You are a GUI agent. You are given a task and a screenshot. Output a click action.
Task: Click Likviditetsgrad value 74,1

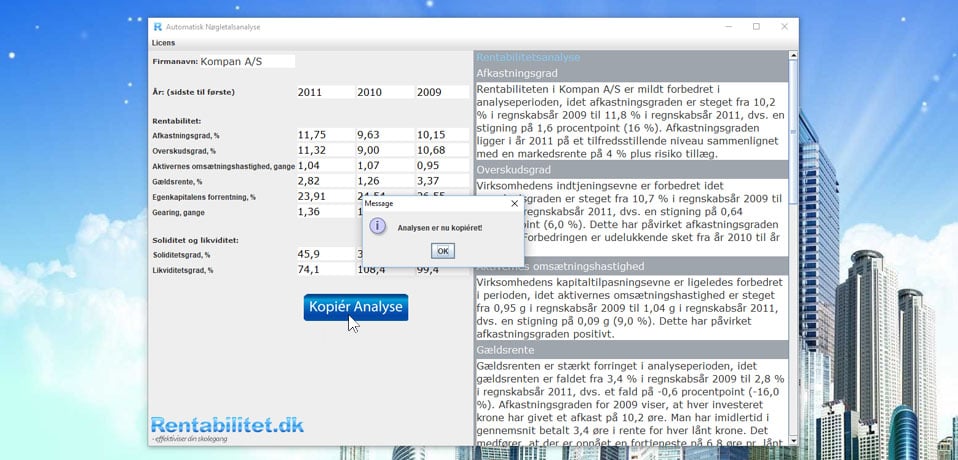(x=323, y=270)
